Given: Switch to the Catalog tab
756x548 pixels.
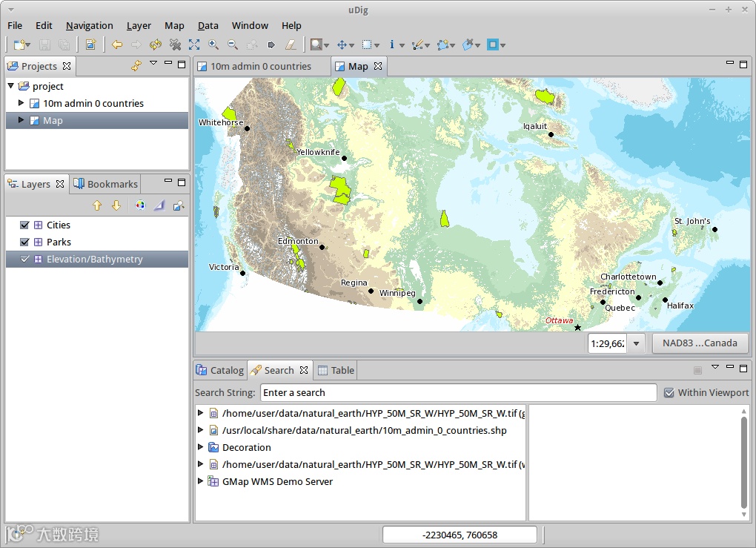Looking at the screenshot, I should 220,371.
